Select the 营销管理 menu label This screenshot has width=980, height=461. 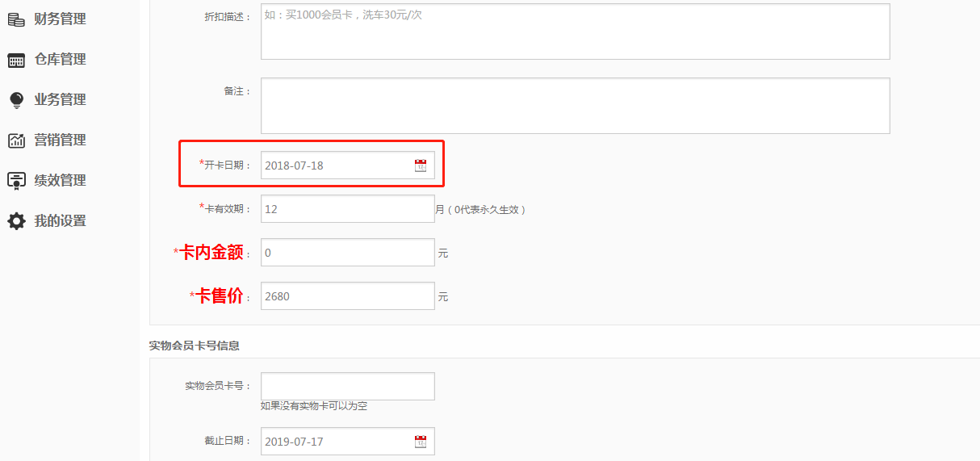click(x=60, y=140)
